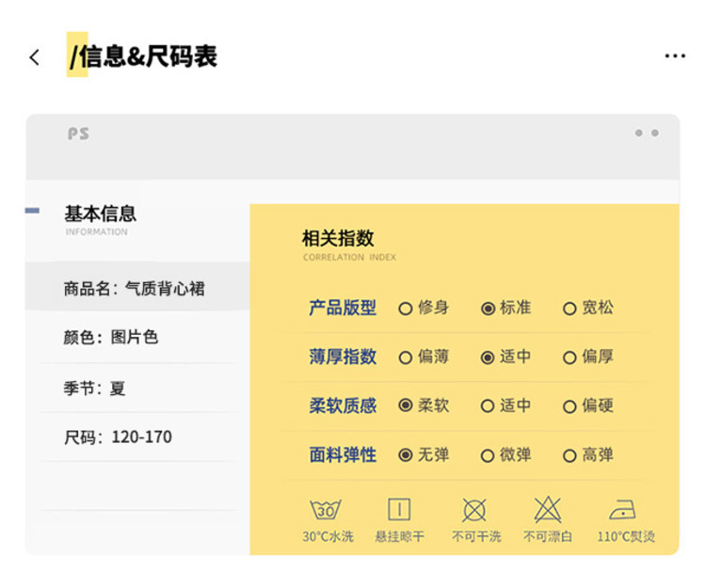Tap the 悬挂晾干 hang-dry icon

[399, 509]
